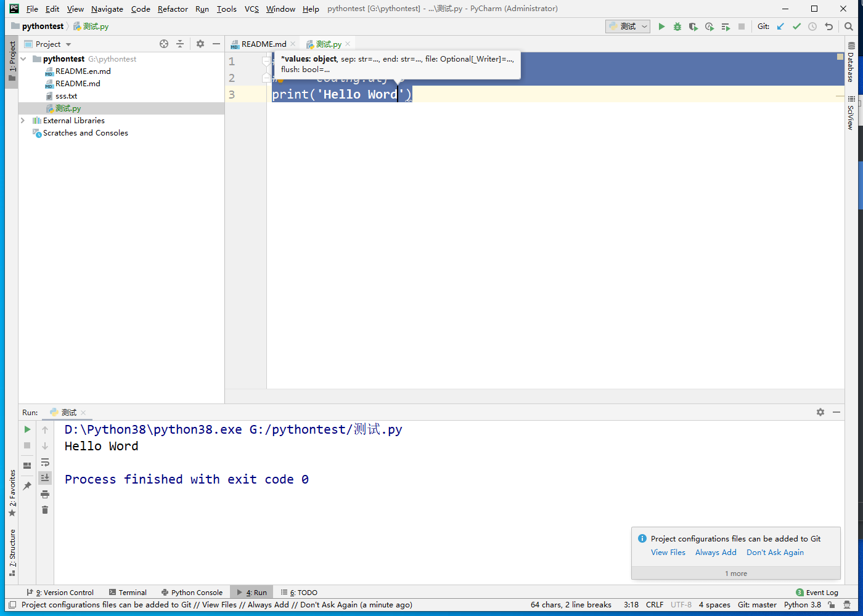The image size is (863, 616).
Task: Switch to README.md editor tab
Action: [x=263, y=44]
